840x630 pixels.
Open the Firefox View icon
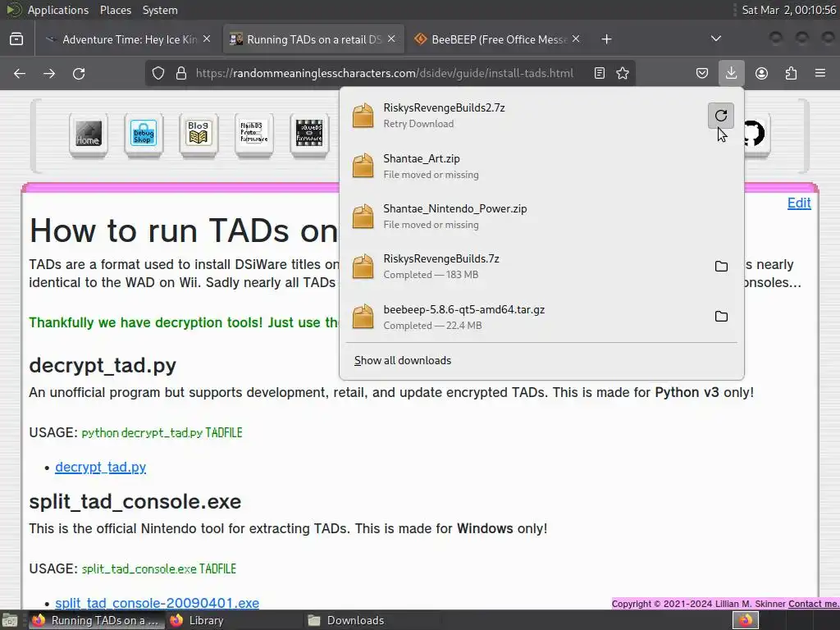click(16, 39)
